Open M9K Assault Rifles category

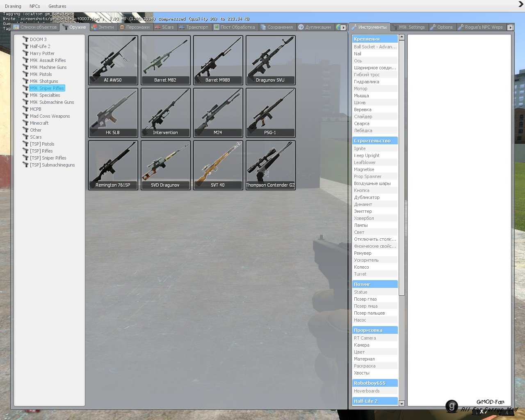[x=48, y=60]
